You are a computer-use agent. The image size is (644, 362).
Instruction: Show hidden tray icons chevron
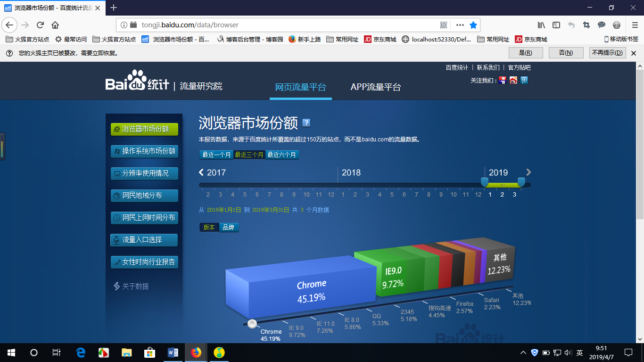[x=523, y=353]
